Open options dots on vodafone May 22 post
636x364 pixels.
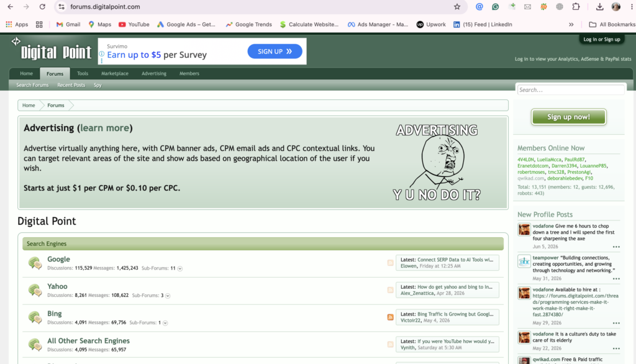tap(616, 348)
